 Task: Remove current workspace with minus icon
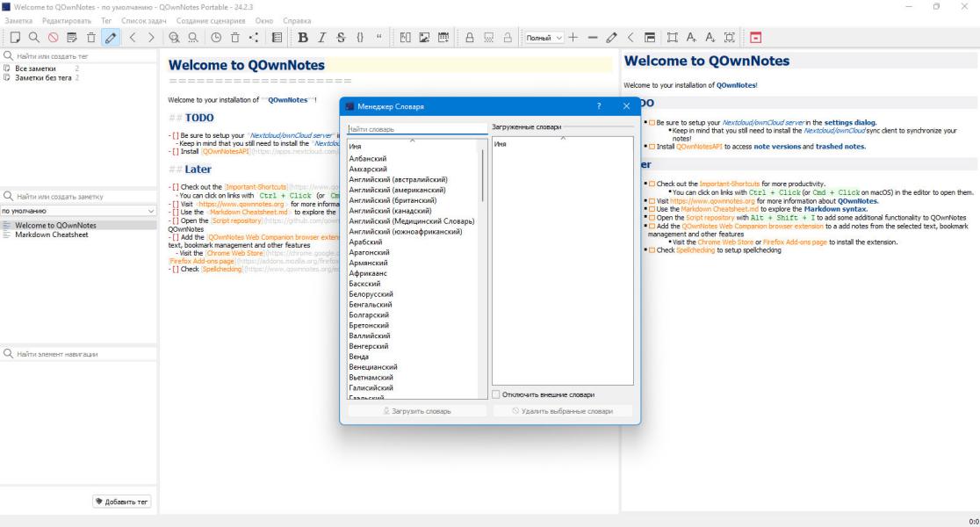(593, 38)
